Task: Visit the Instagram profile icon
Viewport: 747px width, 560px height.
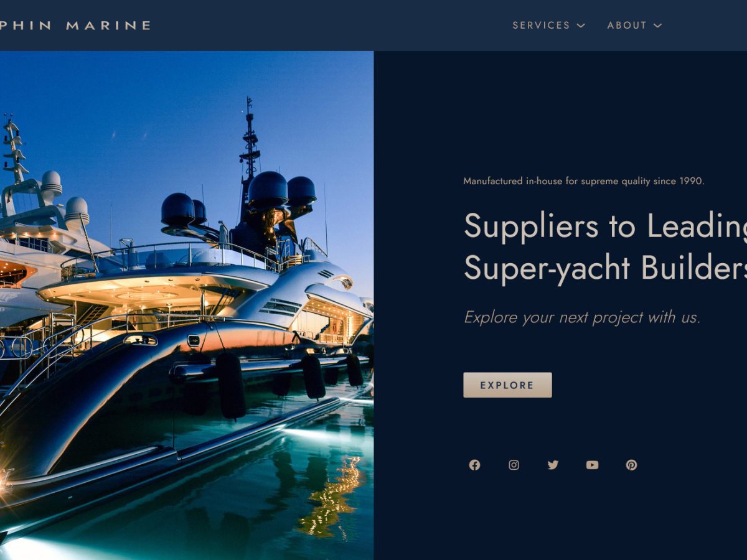Action: tap(514, 465)
